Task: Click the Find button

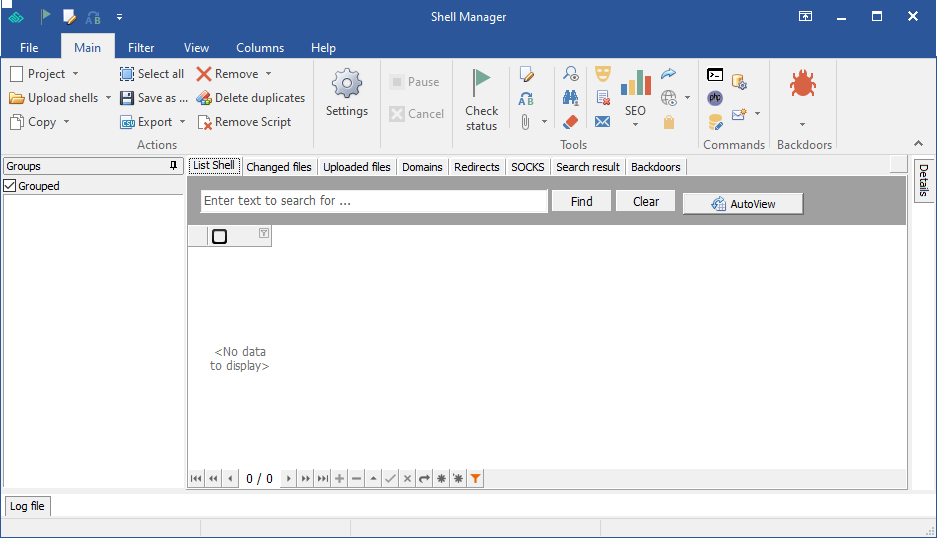Action: click(581, 201)
